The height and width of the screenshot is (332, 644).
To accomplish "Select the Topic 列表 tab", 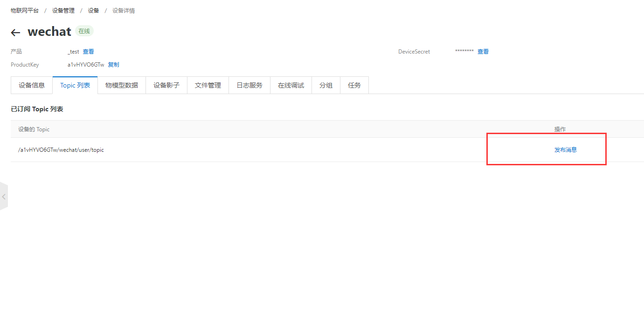I will [75, 85].
